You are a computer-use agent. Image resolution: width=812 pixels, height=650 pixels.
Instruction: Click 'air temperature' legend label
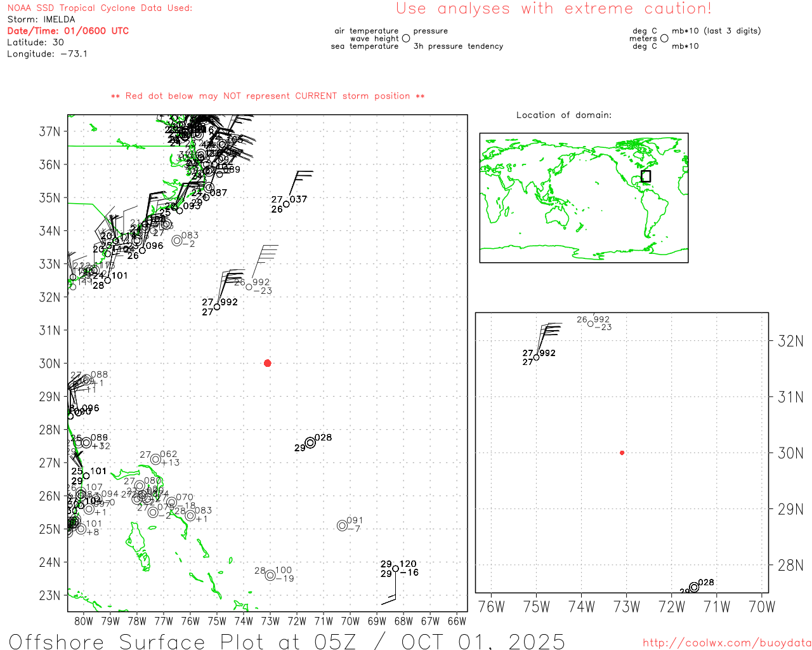click(367, 31)
